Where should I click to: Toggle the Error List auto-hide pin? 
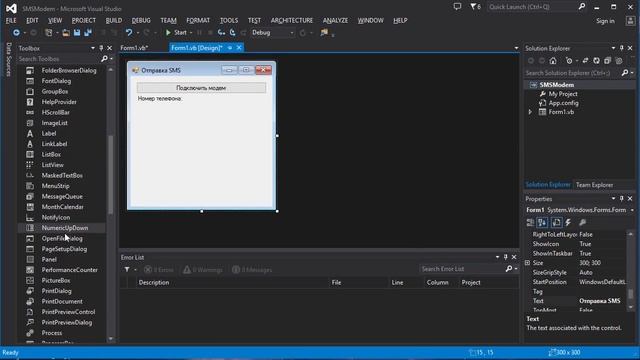point(505,257)
